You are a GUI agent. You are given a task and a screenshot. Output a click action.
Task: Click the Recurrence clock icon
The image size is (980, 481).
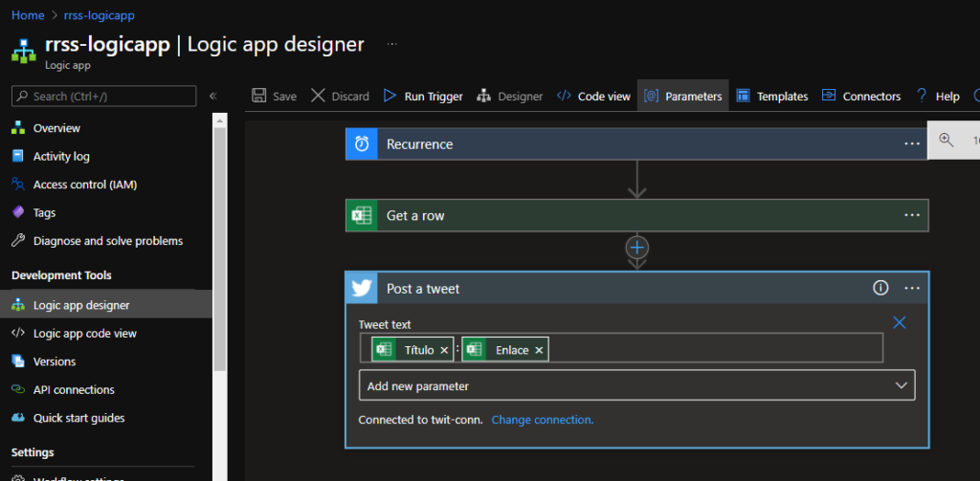[x=362, y=144]
